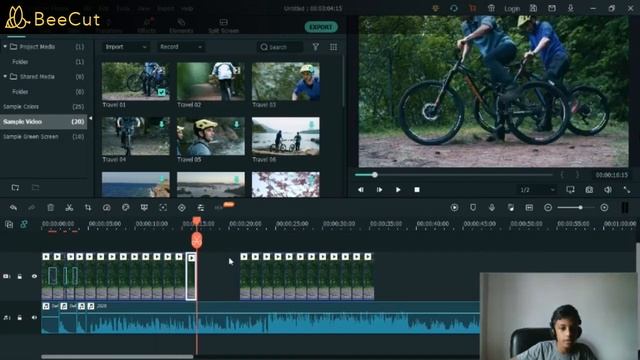Click the render preview icon in timeline toolbar
The height and width of the screenshot is (360, 640).
454,208
